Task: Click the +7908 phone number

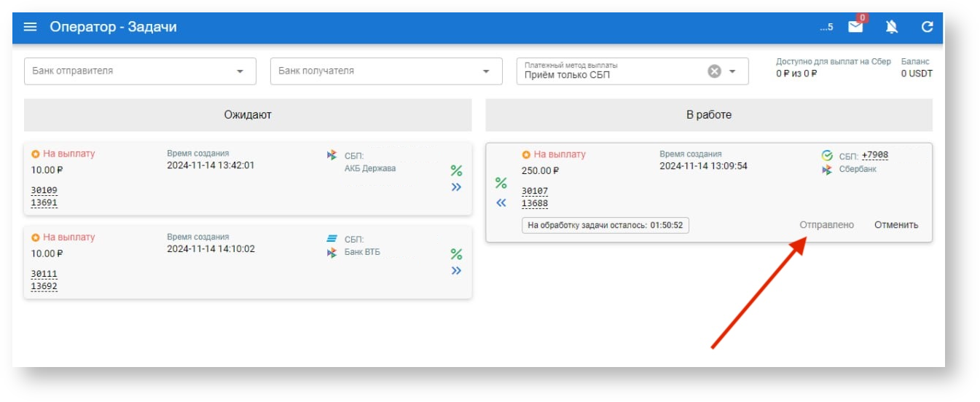Action: click(874, 155)
